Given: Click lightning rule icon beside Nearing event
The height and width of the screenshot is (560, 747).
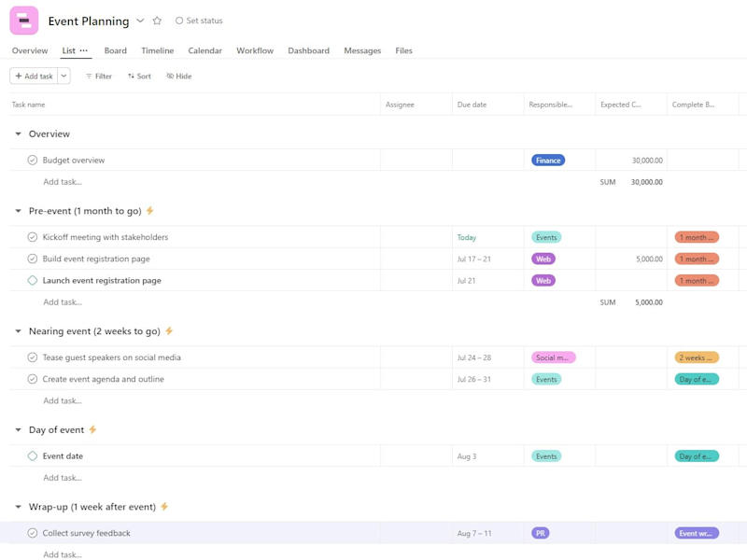Looking at the screenshot, I should point(169,331).
